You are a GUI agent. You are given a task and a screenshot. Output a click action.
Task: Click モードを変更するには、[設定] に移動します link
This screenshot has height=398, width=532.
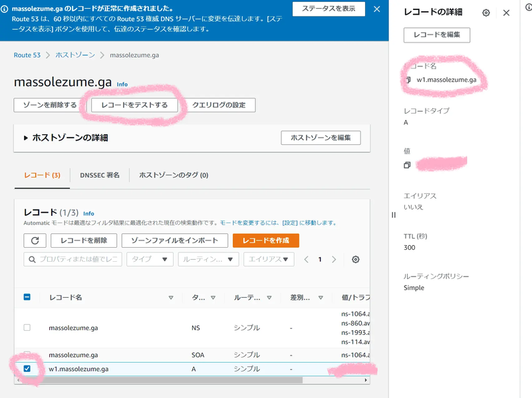(x=278, y=223)
